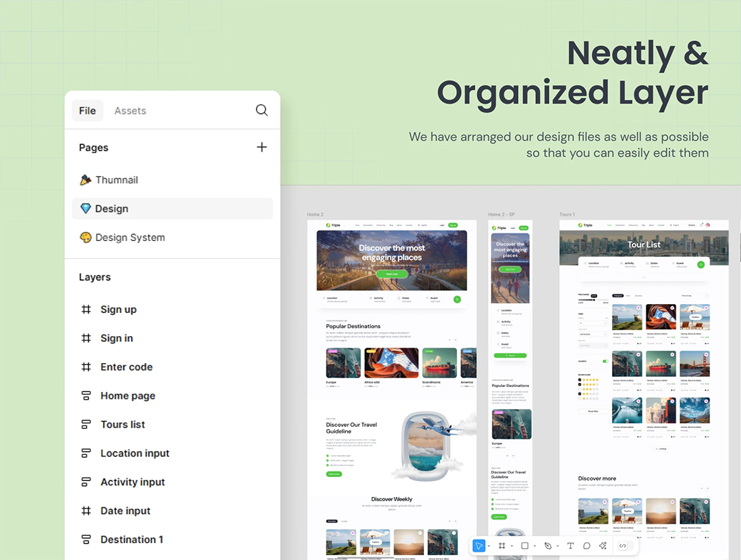
Task: Switch to the Assets tab
Action: click(130, 110)
